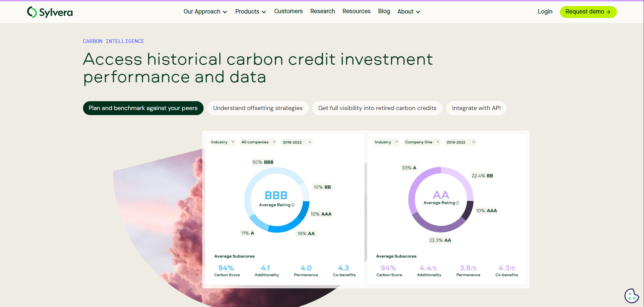
Task: Visit the Blog
Action: tap(384, 11)
